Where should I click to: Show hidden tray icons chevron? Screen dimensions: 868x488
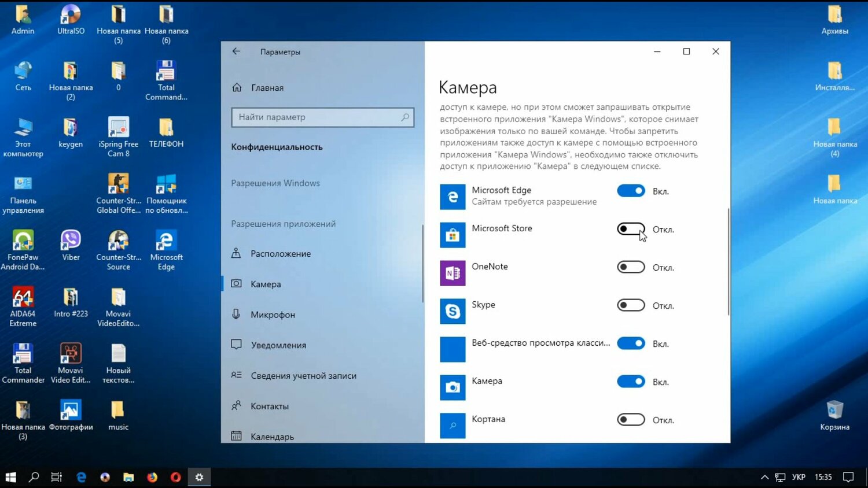764,477
